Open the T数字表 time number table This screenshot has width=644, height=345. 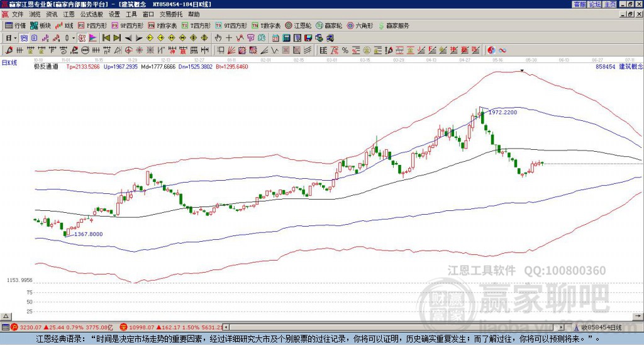266,25
